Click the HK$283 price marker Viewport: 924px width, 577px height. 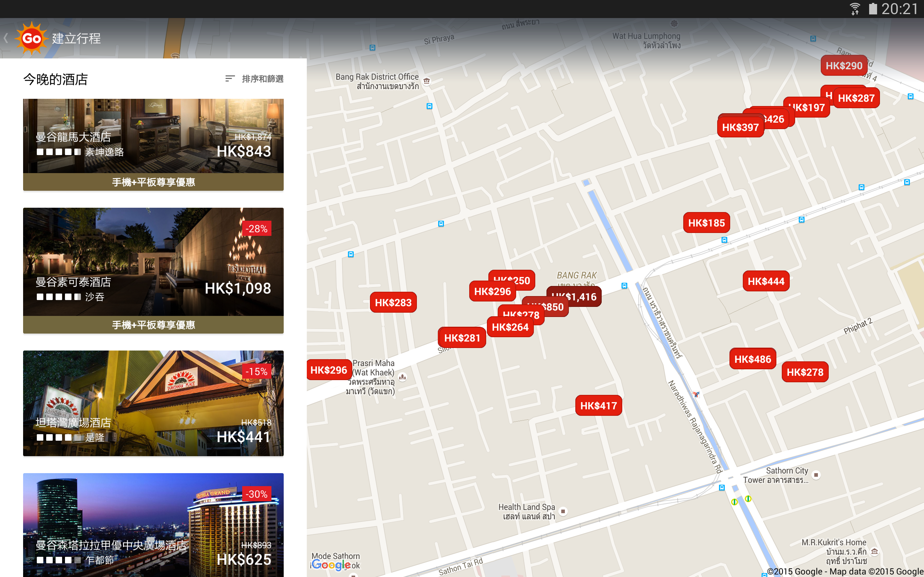click(x=393, y=303)
